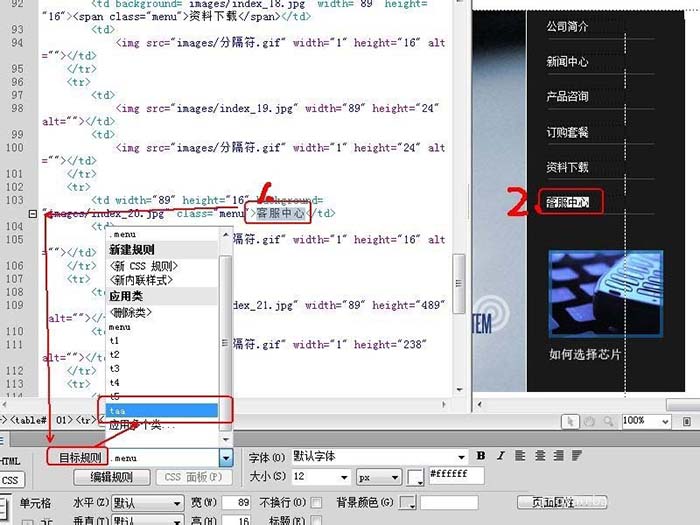Open the font (字体) dropdown
Screen dimensions: 700x525
click(x=461, y=457)
